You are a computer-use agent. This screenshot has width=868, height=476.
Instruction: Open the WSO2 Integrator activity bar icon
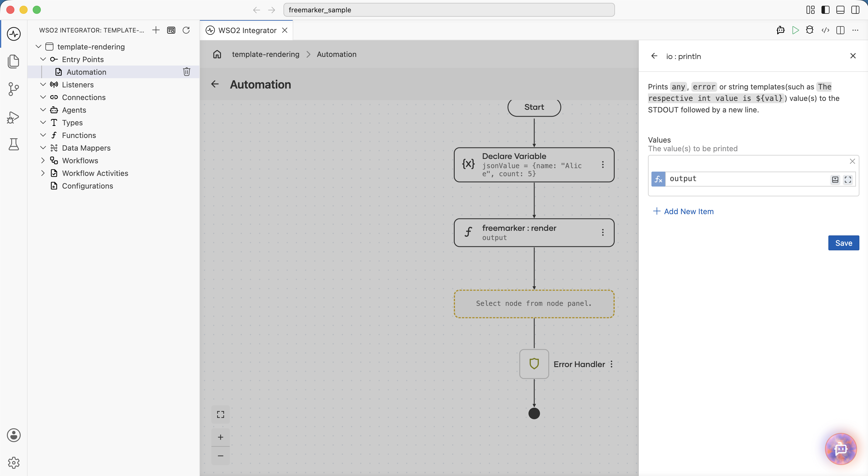tap(13, 34)
